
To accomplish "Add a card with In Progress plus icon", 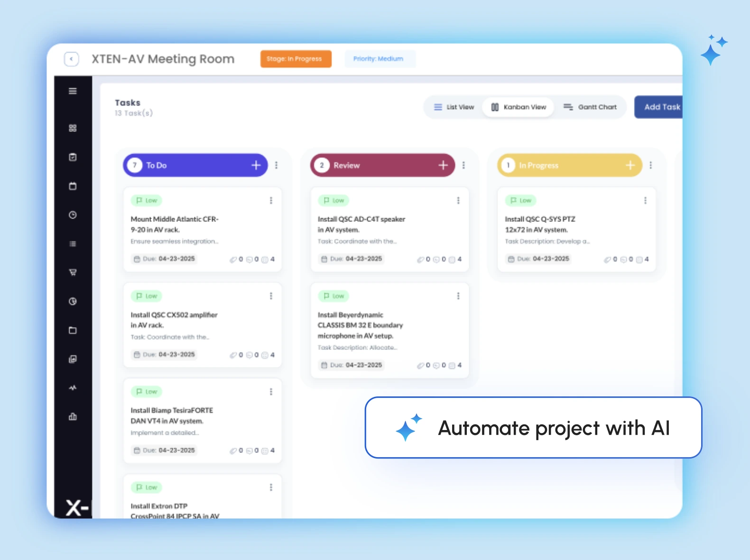I will (x=630, y=165).
